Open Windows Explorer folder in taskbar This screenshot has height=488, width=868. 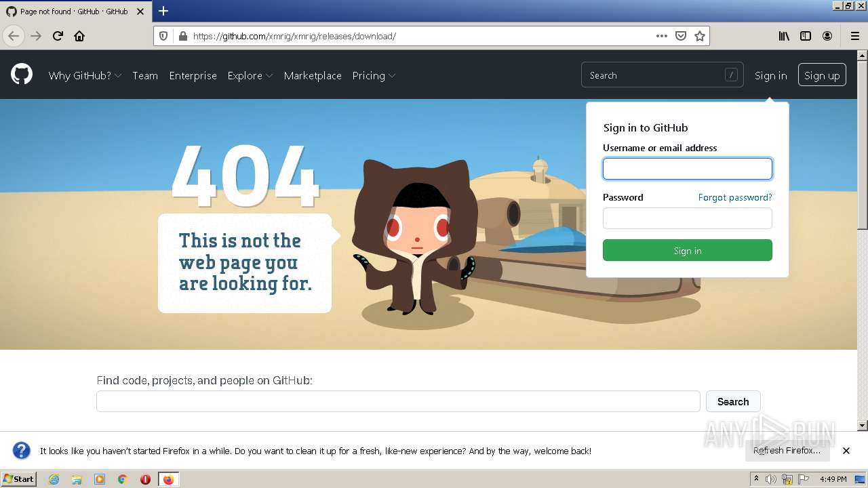tap(77, 479)
